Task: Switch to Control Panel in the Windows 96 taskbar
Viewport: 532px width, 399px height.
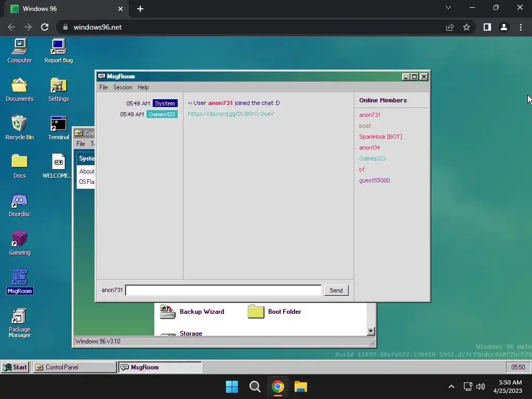Action: tap(74, 367)
